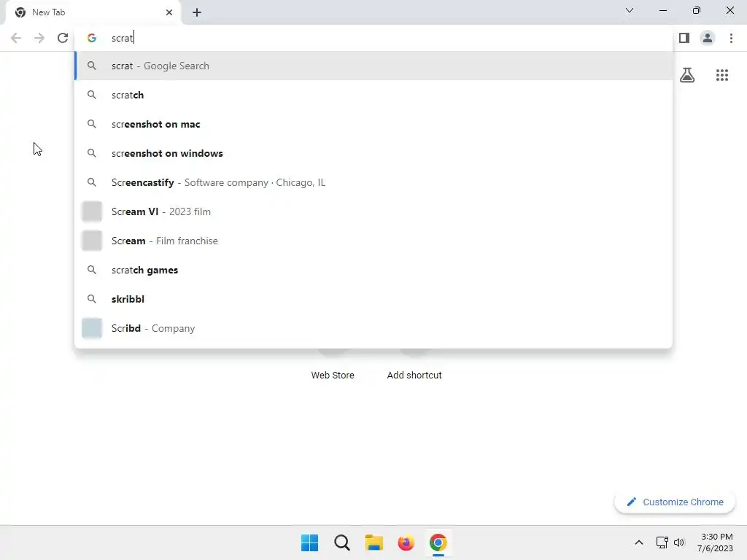747x560 pixels.
Task: Launch Firefox from the taskbar
Action: (x=406, y=542)
